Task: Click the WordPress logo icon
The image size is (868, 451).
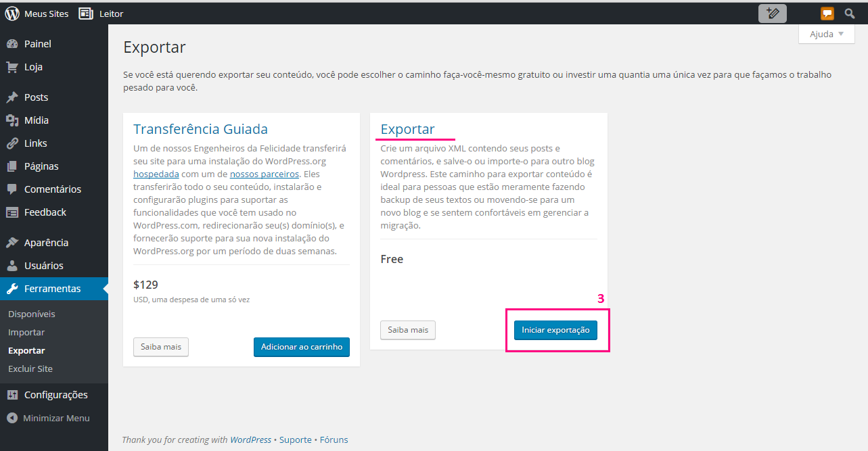Action: coord(12,13)
